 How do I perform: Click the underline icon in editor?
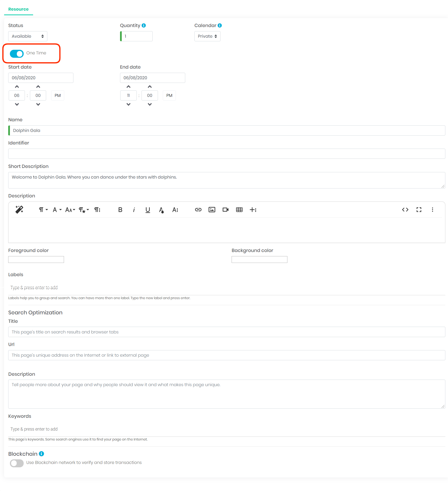coord(148,210)
